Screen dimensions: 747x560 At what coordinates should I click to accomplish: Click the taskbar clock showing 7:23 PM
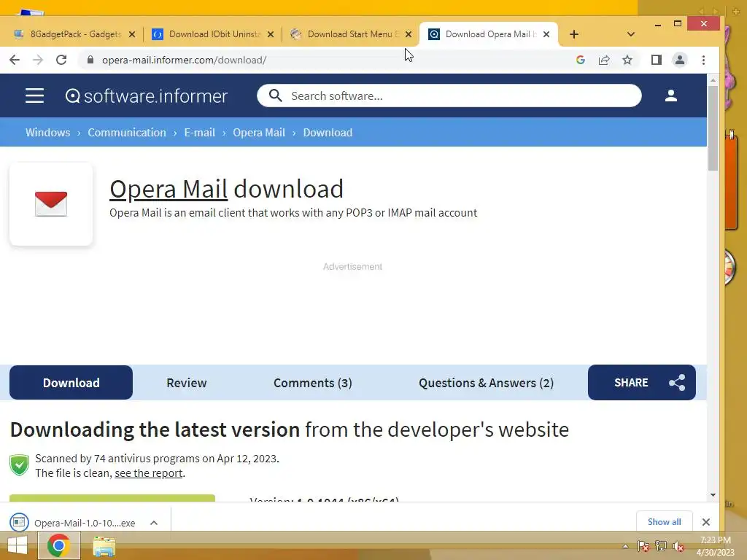(715, 546)
